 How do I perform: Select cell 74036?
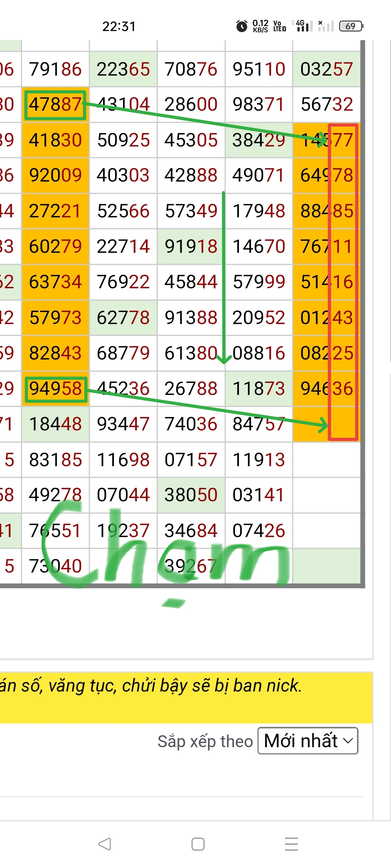pos(191,424)
